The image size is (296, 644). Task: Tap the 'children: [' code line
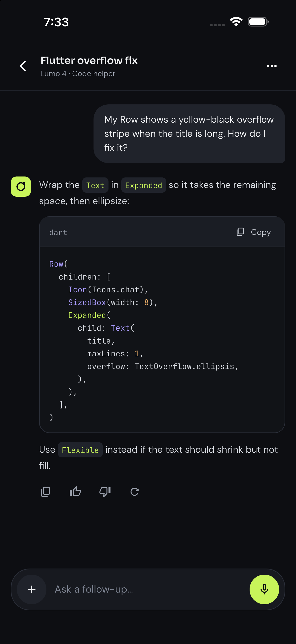click(85, 277)
